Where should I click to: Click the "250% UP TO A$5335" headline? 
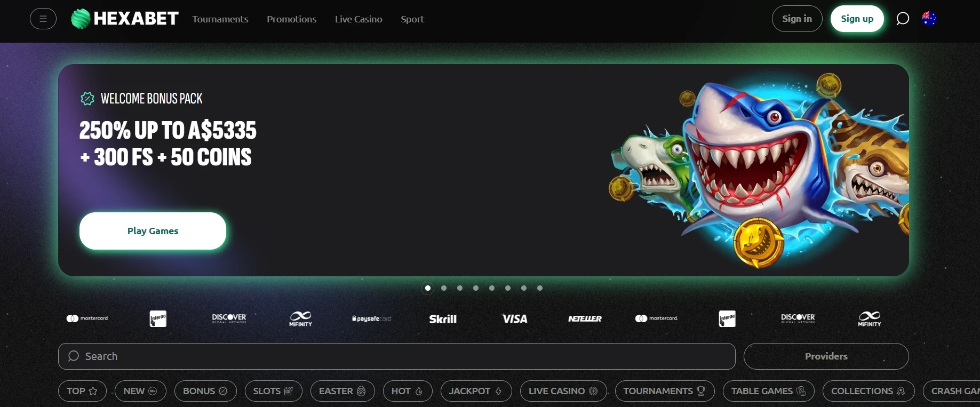coord(168,130)
